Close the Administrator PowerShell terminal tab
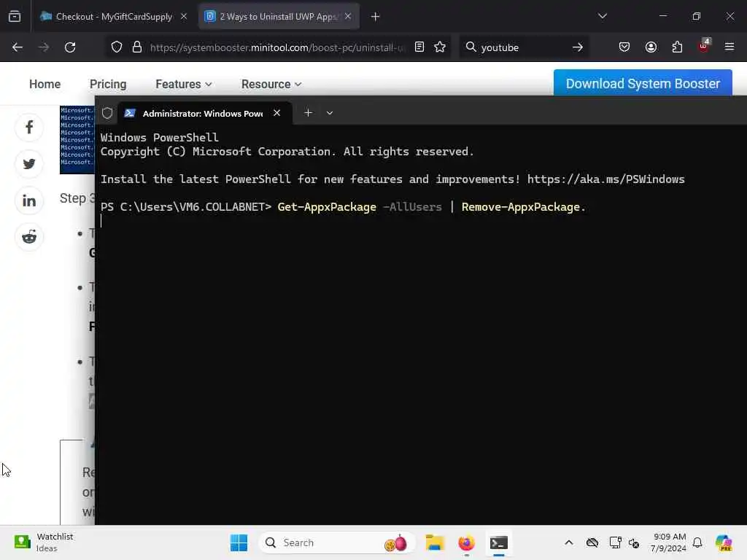 coord(276,113)
